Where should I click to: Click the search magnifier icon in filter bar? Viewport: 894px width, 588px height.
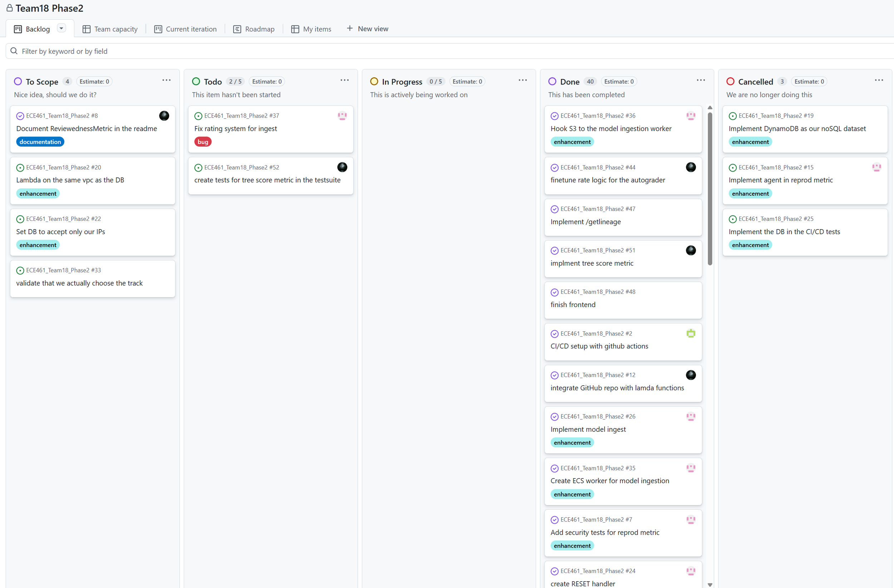pyautogui.click(x=14, y=51)
